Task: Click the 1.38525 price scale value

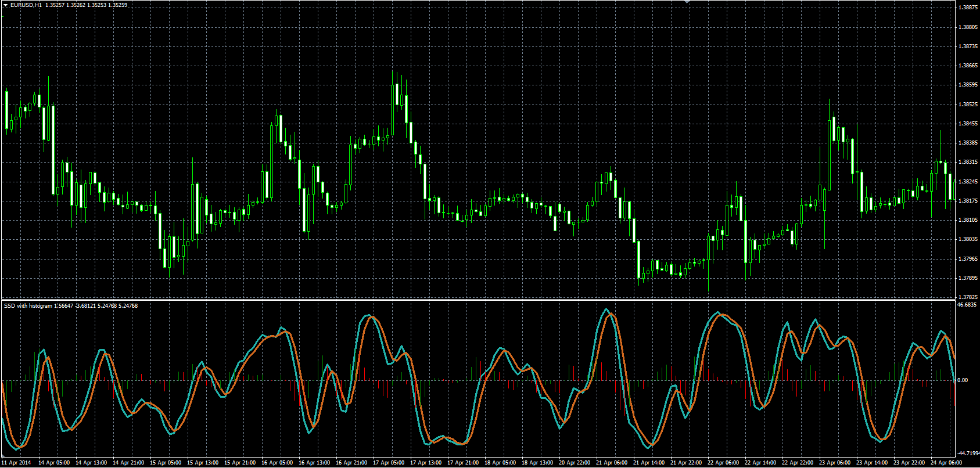Action: (x=968, y=105)
